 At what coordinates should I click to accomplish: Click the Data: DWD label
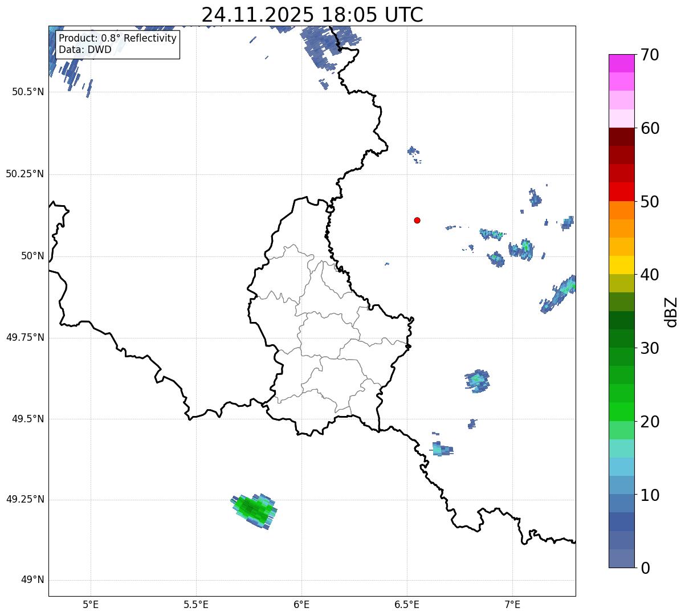pos(85,50)
